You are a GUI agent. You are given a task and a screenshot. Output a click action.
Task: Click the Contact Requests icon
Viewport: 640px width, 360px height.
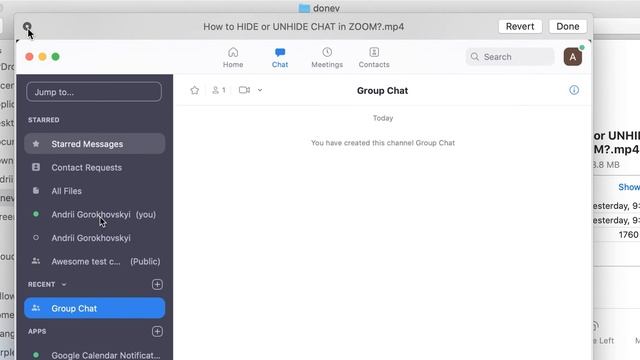pos(36,167)
